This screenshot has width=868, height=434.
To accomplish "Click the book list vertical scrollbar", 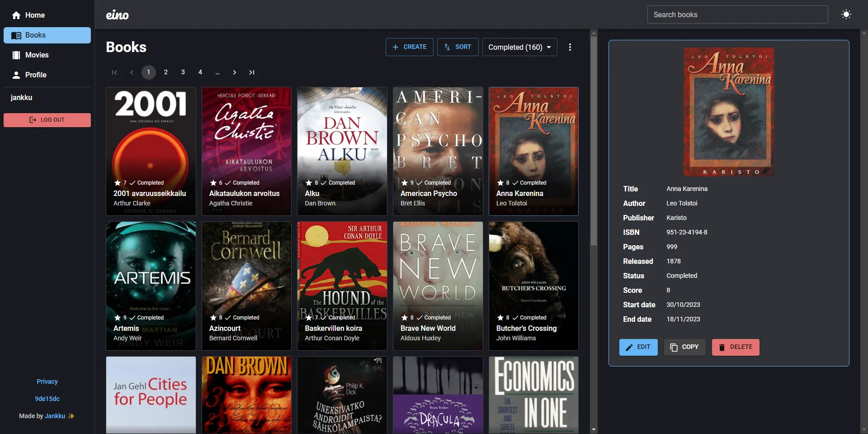I will pos(594,141).
